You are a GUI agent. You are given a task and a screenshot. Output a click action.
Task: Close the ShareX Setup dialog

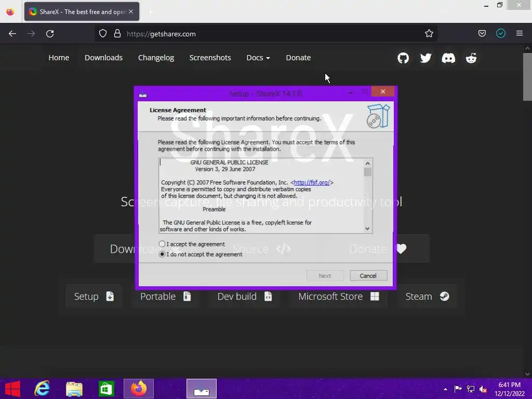pyautogui.click(x=383, y=91)
